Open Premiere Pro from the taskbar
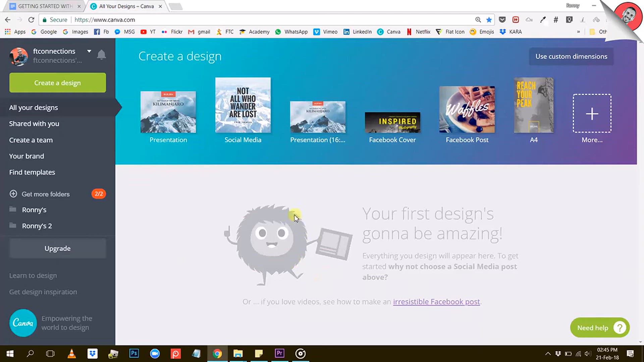 coord(279,353)
